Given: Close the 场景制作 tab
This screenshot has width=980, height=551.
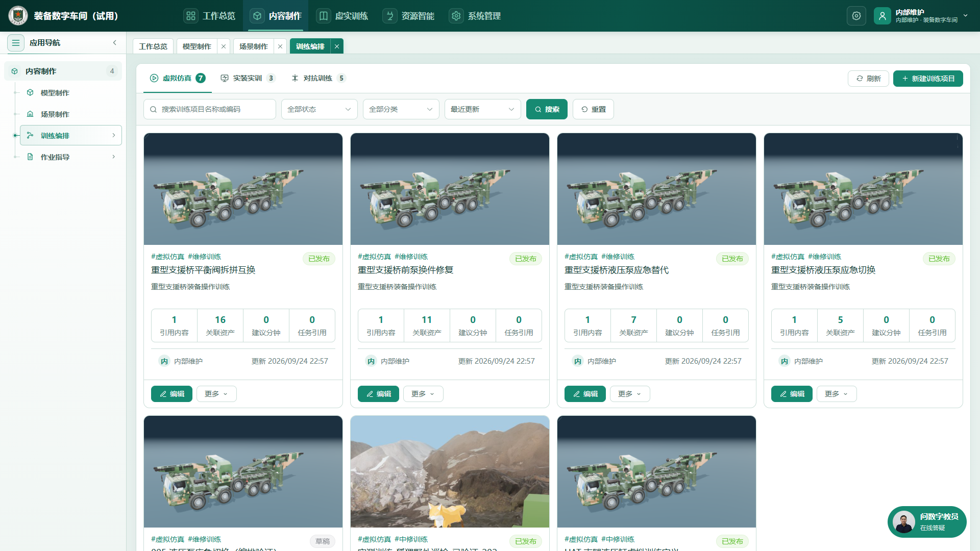Looking at the screenshot, I should click(280, 46).
